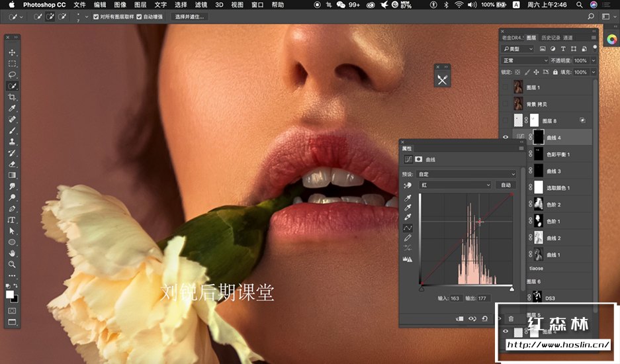Select the Hand tool
This screenshot has height=364, width=620.
tap(12, 253)
